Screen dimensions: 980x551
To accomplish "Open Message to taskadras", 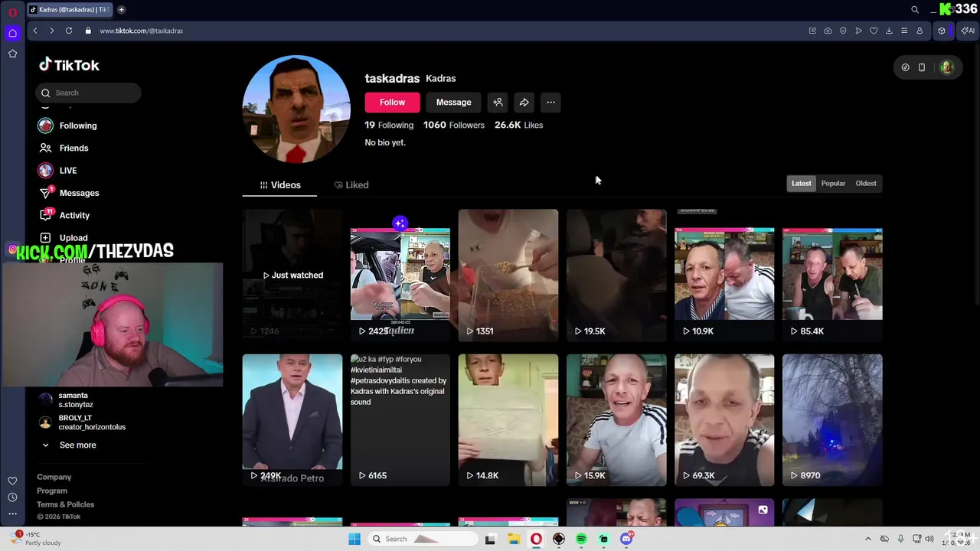I will coord(453,103).
